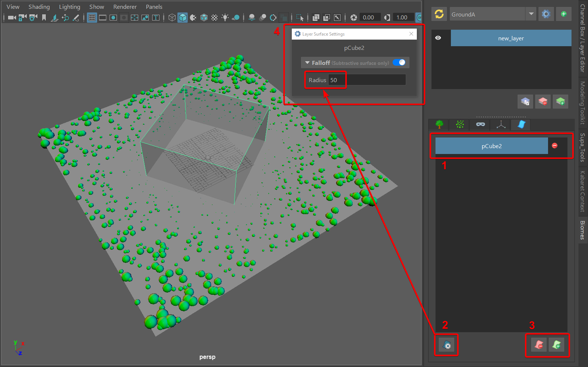
Task: Click the Radius input field
Action: coord(367,80)
